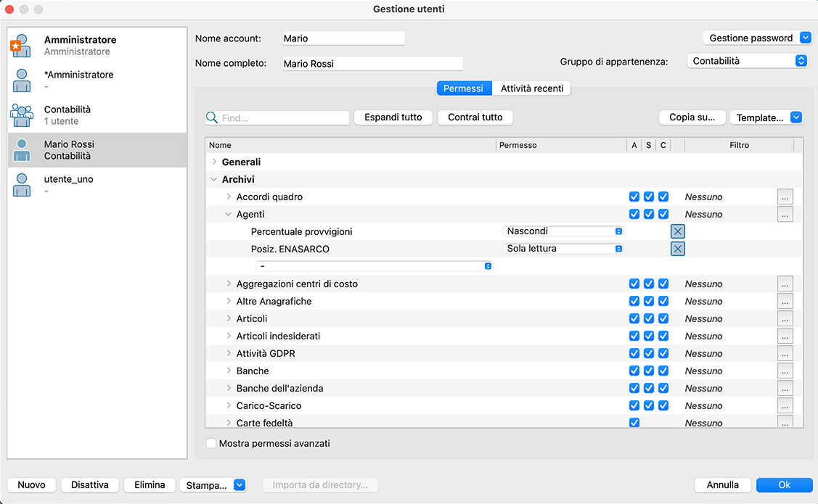818x504 pixels.
Task: Click the utente_uno user avatar icon
Action: [21, 185]
